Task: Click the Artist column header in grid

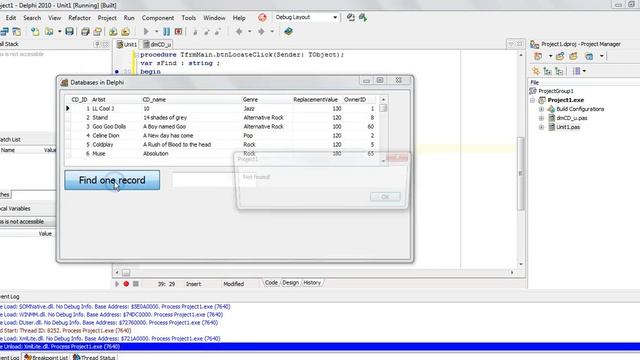Action: coord(98,100)
